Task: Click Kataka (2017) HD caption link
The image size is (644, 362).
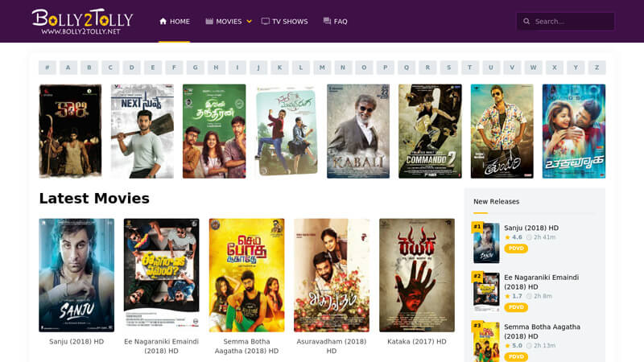Action: point(417,341)
